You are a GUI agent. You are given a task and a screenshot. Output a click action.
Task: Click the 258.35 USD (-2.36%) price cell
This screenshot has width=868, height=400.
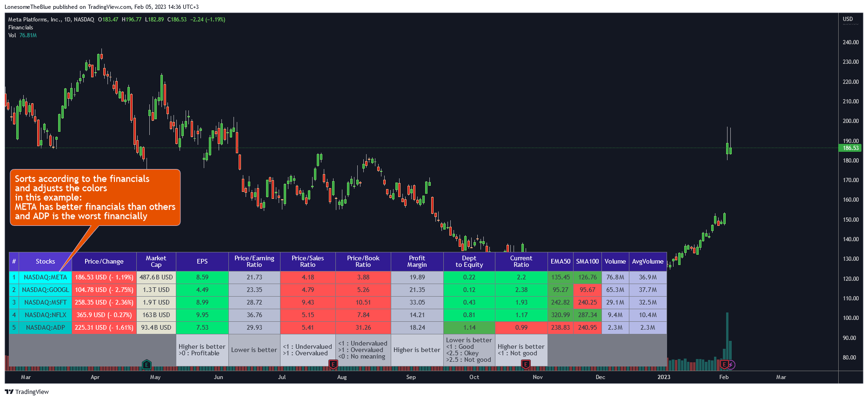tap(104, 303)
